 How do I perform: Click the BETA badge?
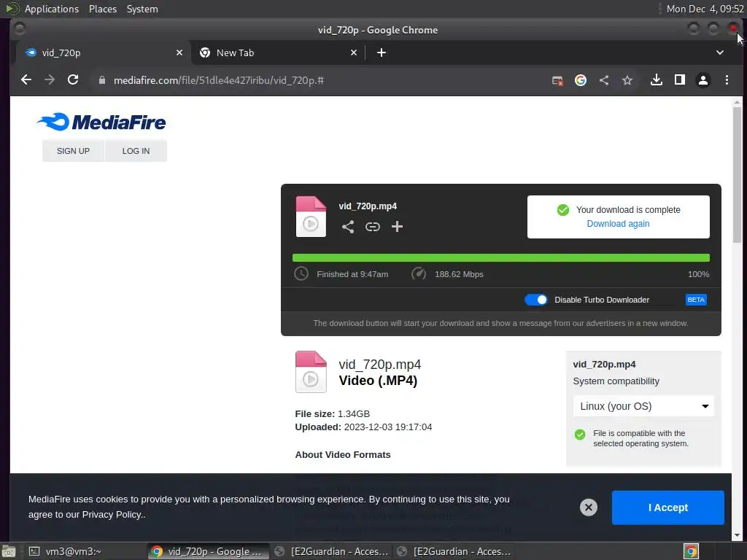click(695, 300)
